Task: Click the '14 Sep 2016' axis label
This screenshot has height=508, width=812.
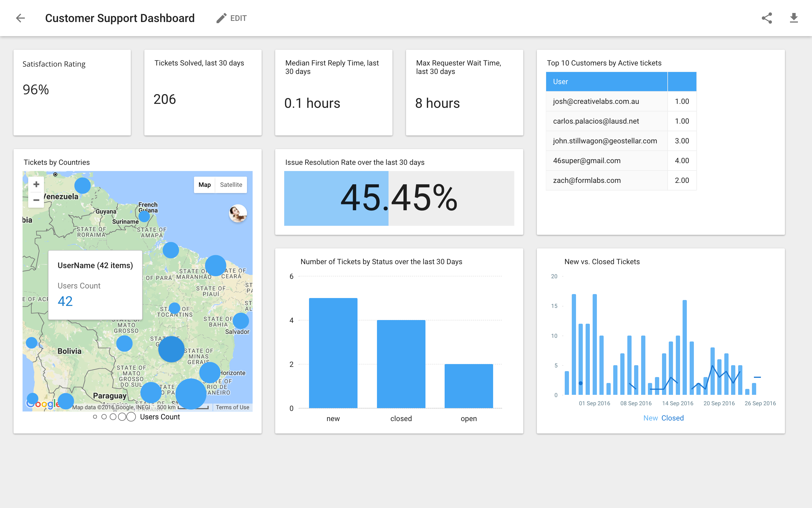Action: point(678,403)
